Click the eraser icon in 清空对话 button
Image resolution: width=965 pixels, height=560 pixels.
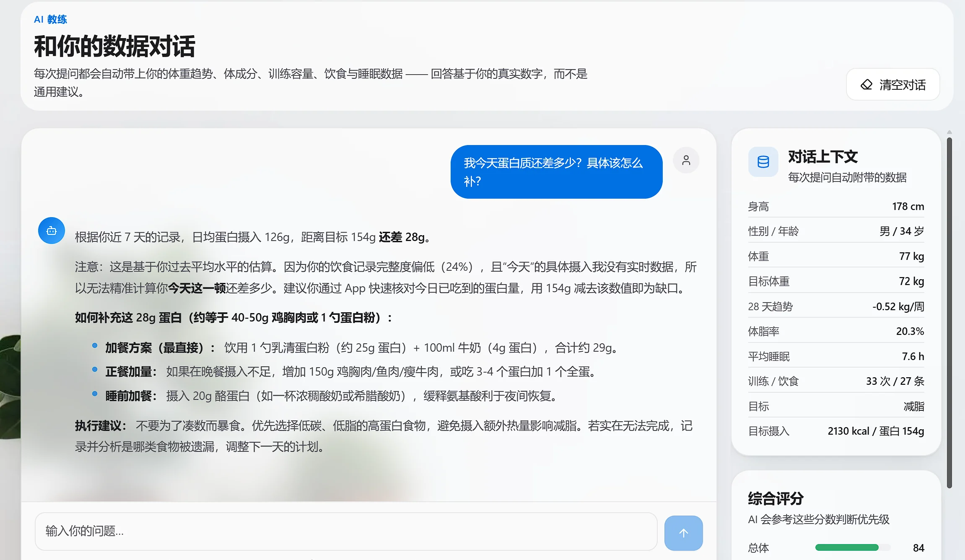(866, 85)
